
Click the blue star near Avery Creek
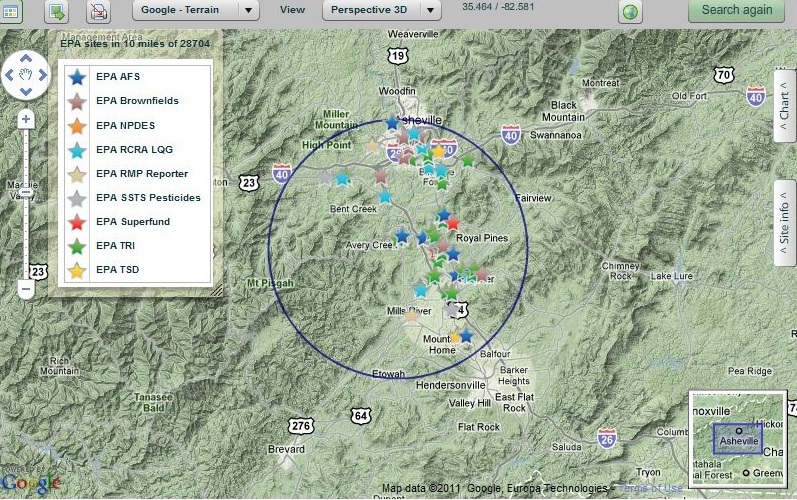click(x=402, y=236)
